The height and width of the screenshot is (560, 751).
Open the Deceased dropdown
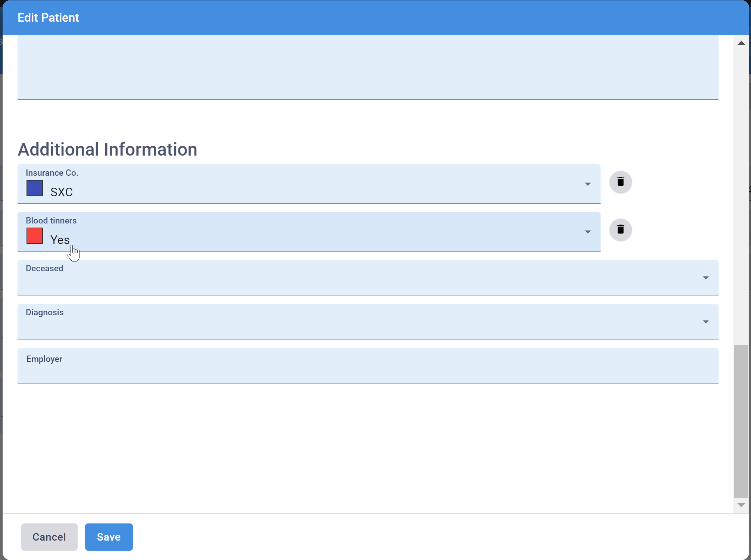pyautogui.click(x=705, y=278)
